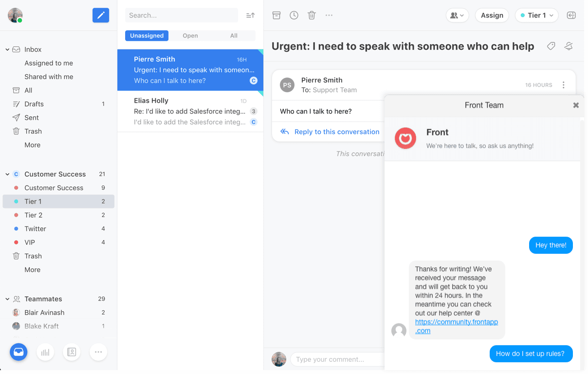
Task: Click the C badge on Pierre Smith conversation
Action: coord(254,80)
